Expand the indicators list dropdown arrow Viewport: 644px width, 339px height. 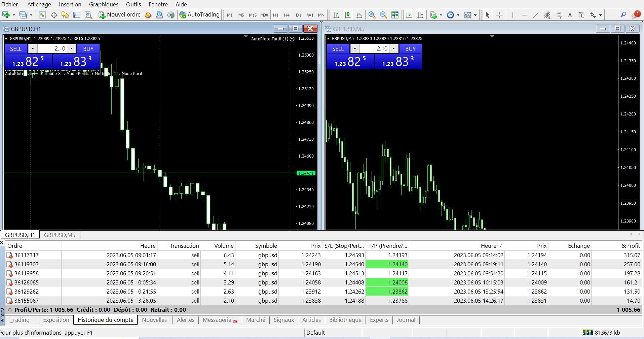coord(441,15)
